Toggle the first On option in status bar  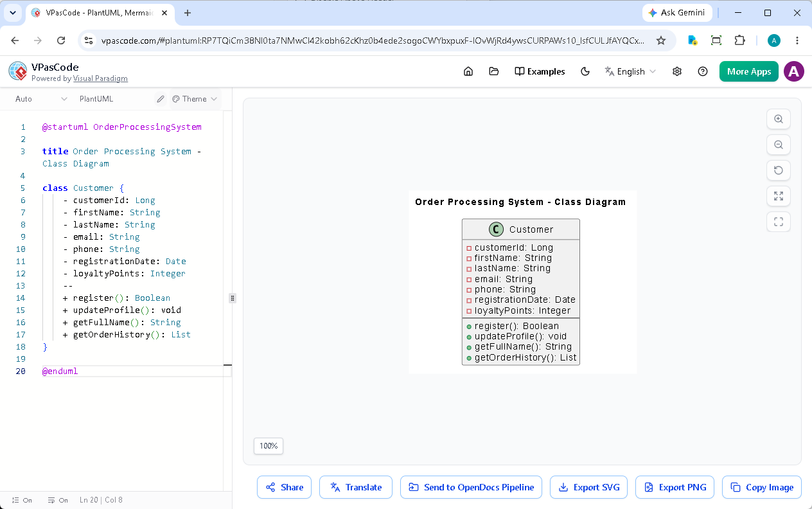pyautogui.click(x=22, y=500)
